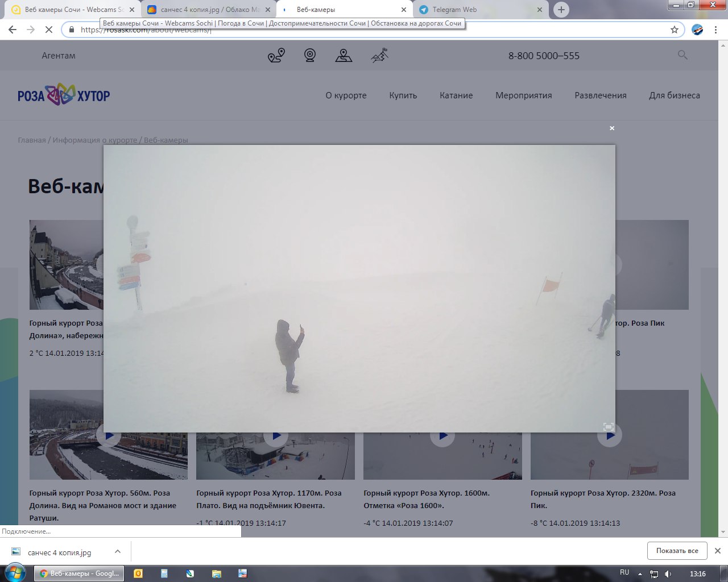Open Для бизнеса menu
Viewport: 728px width, 582px height.
tap(675, 95)
